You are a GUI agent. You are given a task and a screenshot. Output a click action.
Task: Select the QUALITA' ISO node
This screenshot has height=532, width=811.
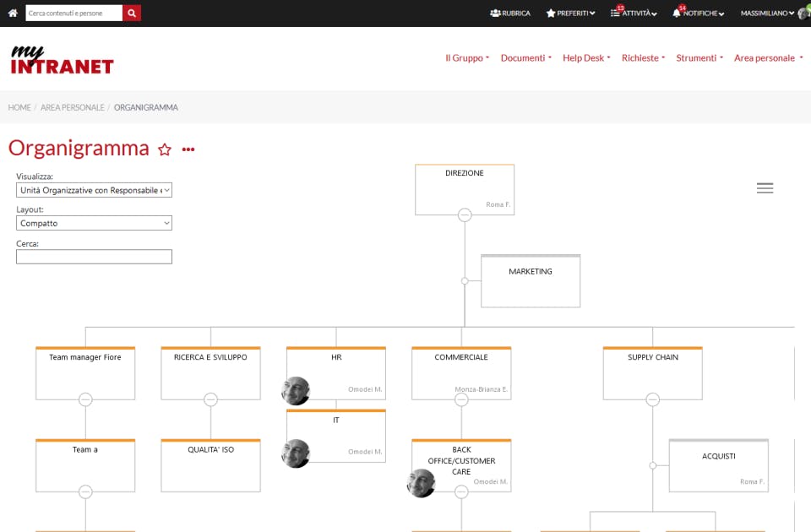pyautogui.click(x=210, y=466)
